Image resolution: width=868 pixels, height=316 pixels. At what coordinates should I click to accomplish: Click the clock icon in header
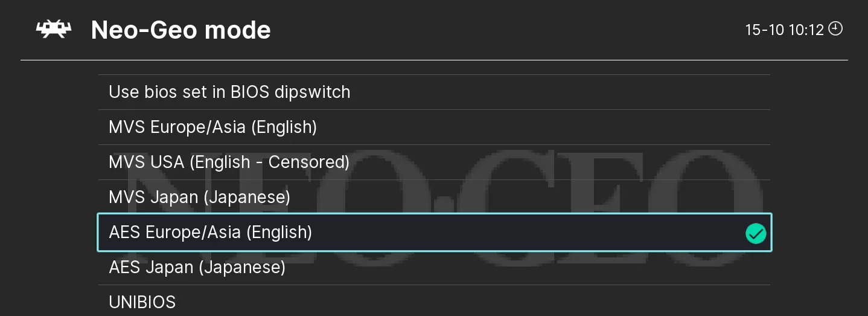(835, 28)
